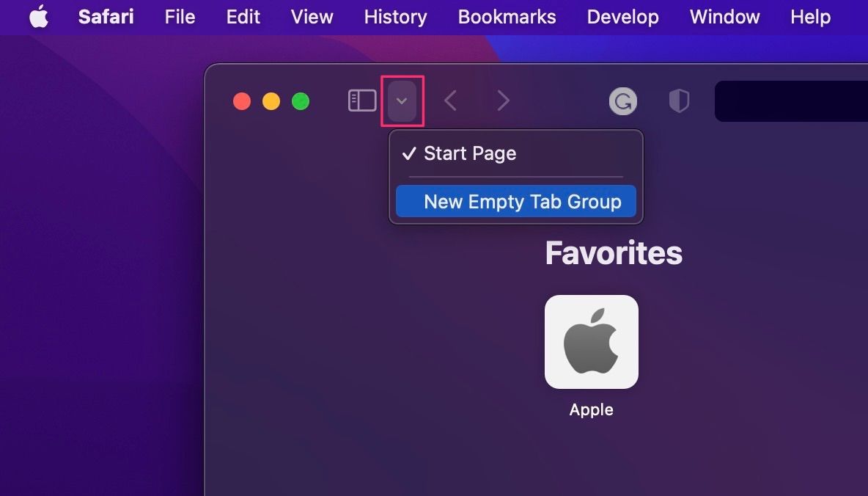Open the Edit menu

[x=243, y=17]
